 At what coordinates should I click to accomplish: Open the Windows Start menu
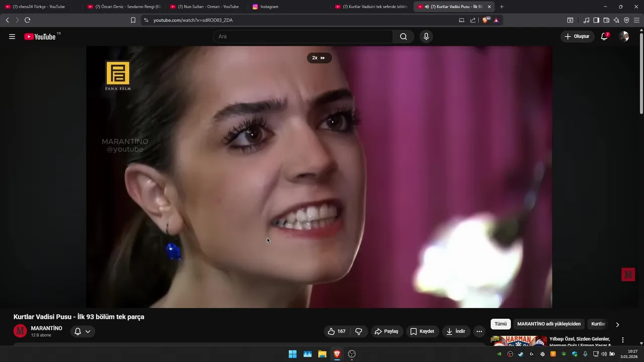pyautogui.click(x=292, y=354)
